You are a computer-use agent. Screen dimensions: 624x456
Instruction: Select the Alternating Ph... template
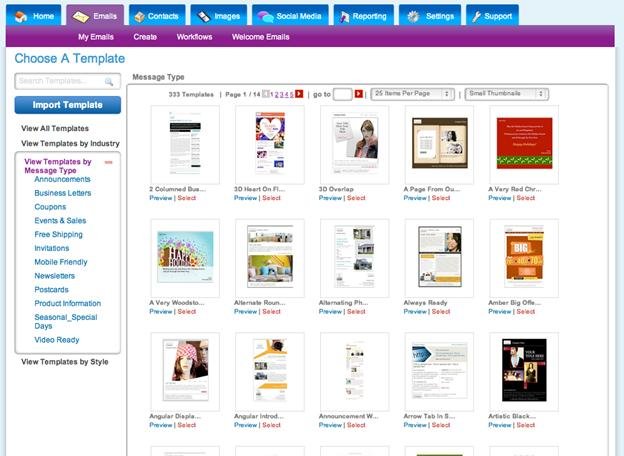[356, 312]
